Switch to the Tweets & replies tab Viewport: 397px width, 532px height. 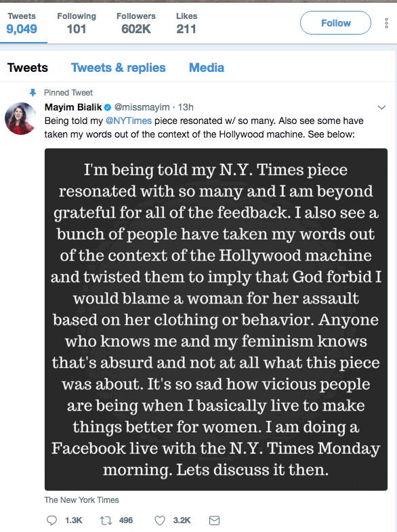tap(119, 68)
